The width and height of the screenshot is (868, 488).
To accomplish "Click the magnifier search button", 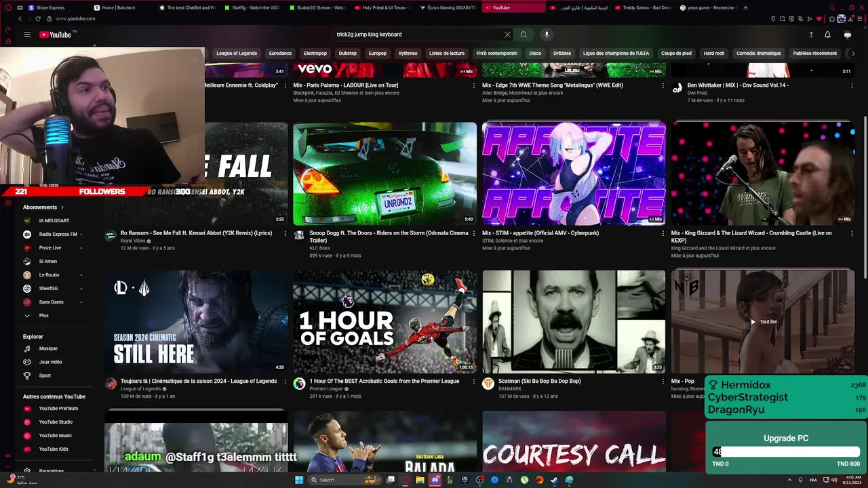I will click(524, 35).
